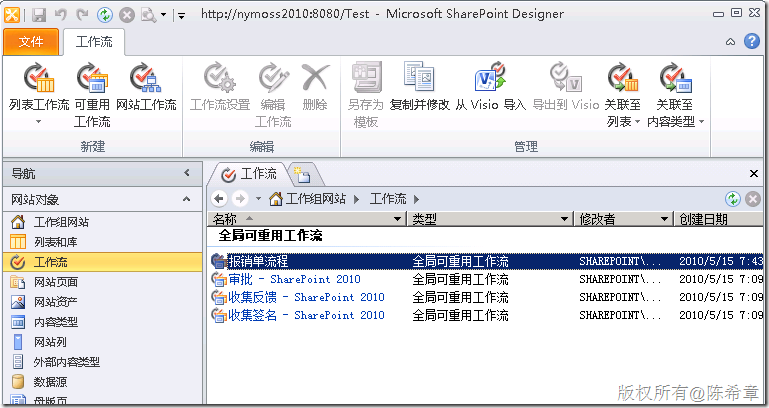Image resolution: width=769 pixels, height=408 pixels.
Task: Open the SharePoint Designer application icon menu
Action: tap(11, 15)
